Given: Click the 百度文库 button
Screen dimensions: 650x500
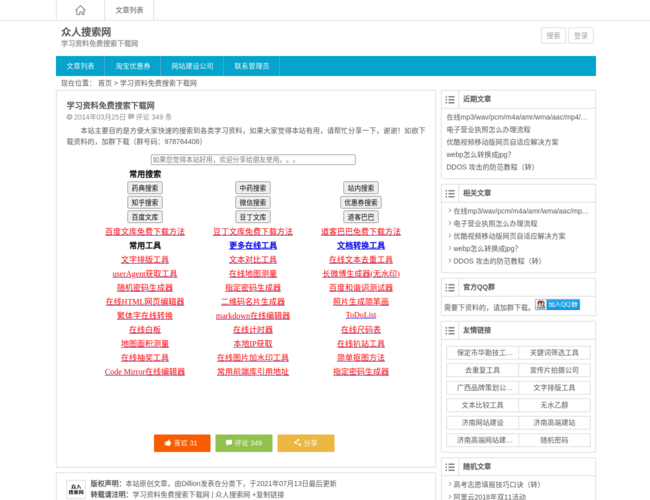Looking at the screenshot, I should pyautogui.click(x=145, y=217).
